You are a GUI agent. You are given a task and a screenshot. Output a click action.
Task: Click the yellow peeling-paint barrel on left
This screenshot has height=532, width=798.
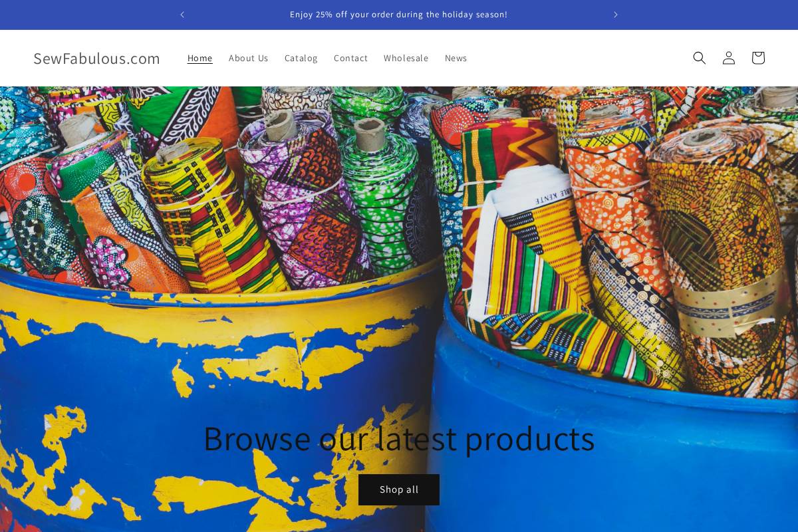(x=199, y=399)
